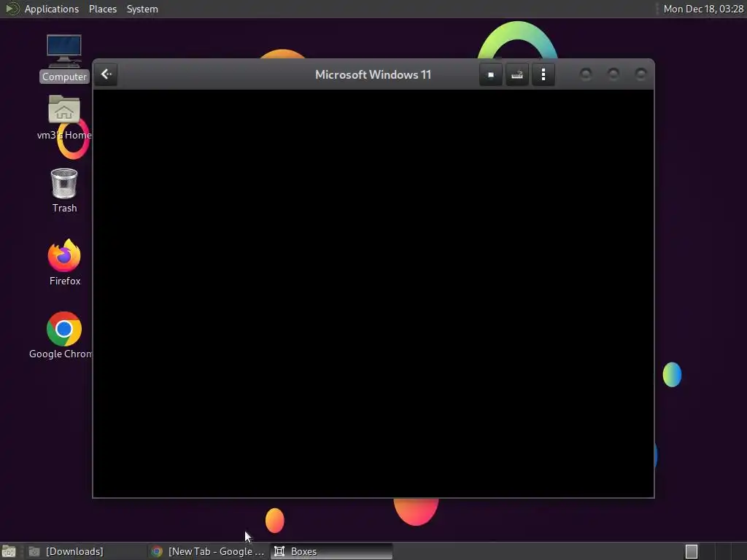Open the keyboard shortcuts send-keys button

pos(517,75)
